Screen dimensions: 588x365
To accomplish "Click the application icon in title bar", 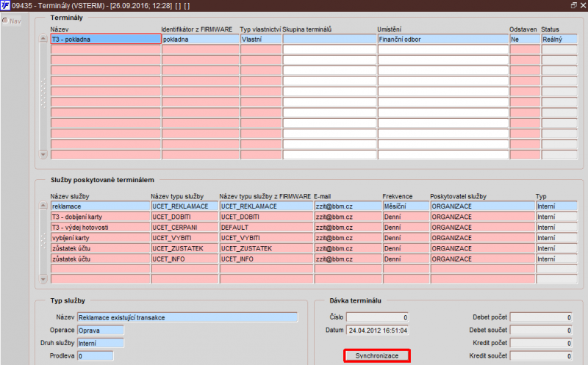I will 5,5.
